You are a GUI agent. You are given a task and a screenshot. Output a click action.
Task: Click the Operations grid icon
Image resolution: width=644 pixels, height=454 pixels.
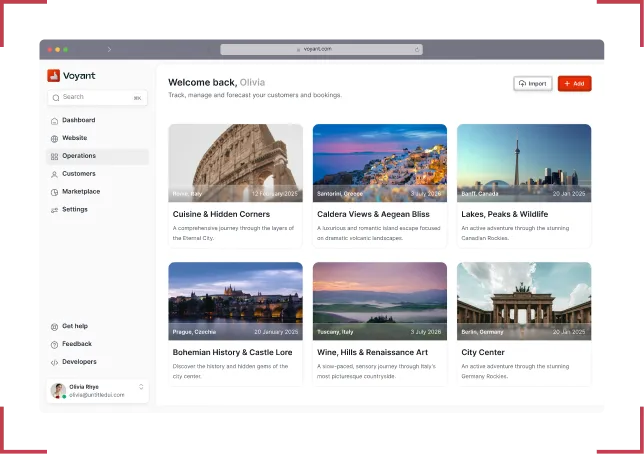point(54,157)
